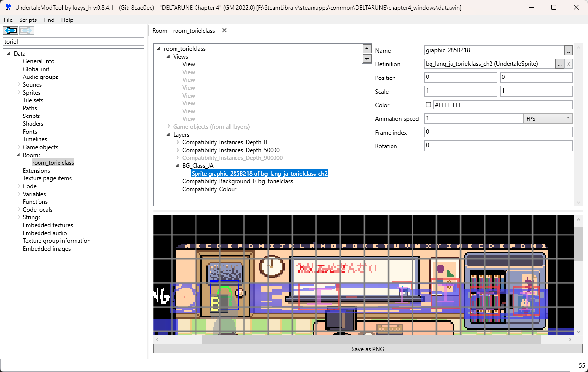Click the Name field graphic_285B218
The width and height of the screenshot is (588, 372).
pos(494,50)
